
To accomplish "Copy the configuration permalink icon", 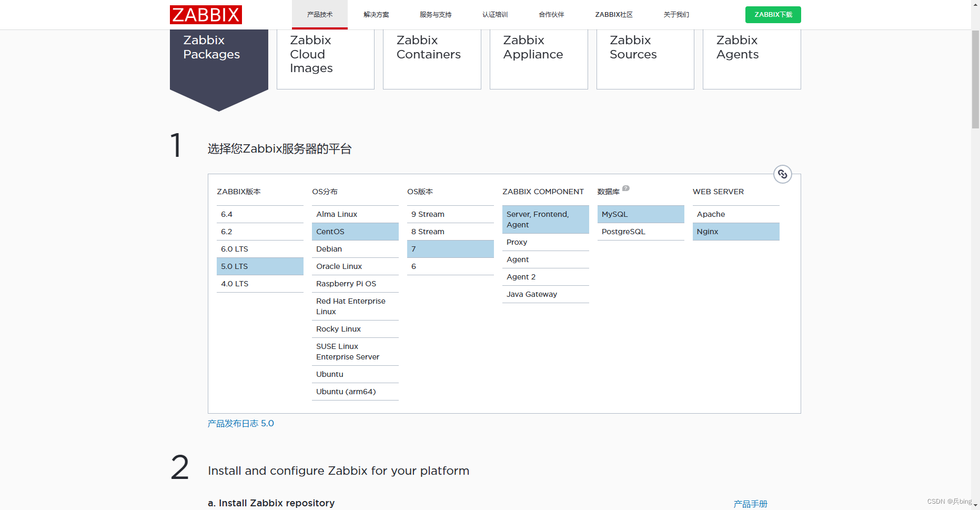I will [x=782, y=174].
